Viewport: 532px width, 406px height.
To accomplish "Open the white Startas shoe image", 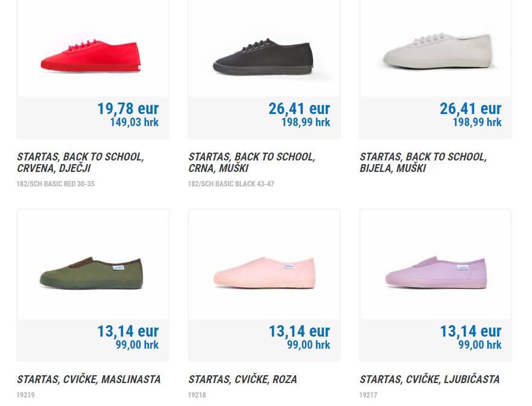I will 437,51.
